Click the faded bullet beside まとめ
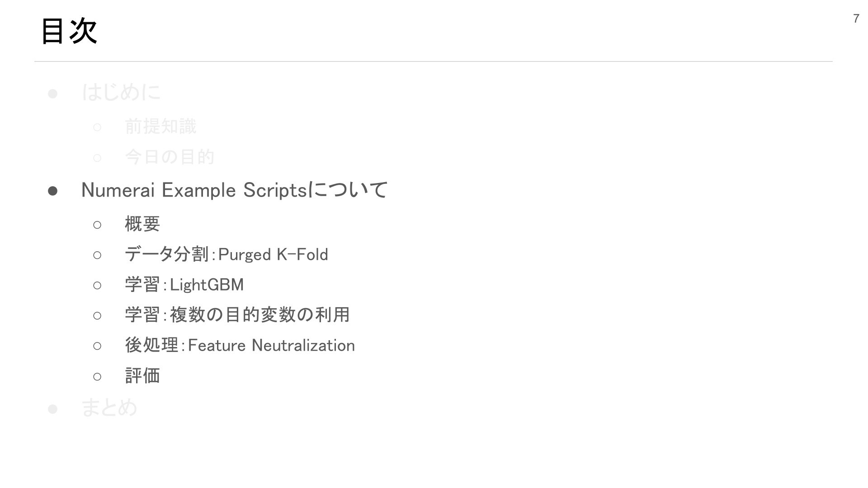The height and width of the screenshot is (488, 868). 52,409
